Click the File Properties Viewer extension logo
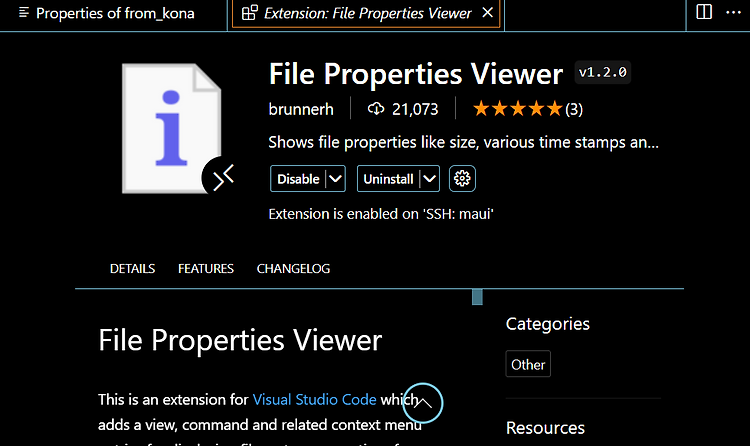The image size is (750, 446). click(x=172, y=129)
